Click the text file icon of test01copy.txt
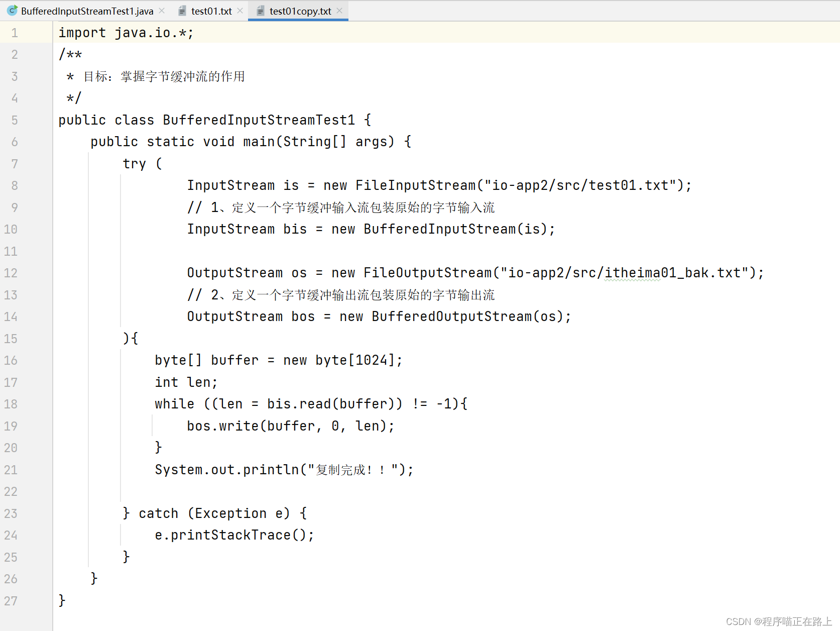Screen dimensions: 840x631 click(261, 11)
